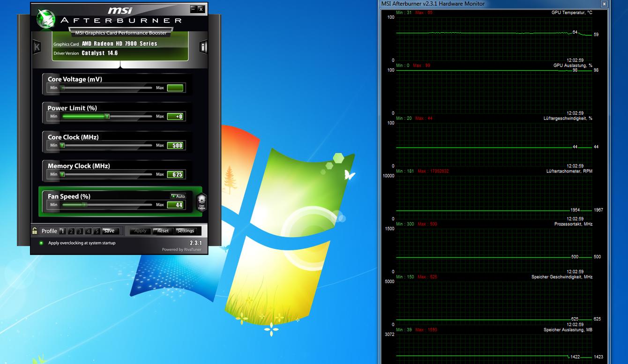Click the Memory Clock slider handle

tap(62, 174)
